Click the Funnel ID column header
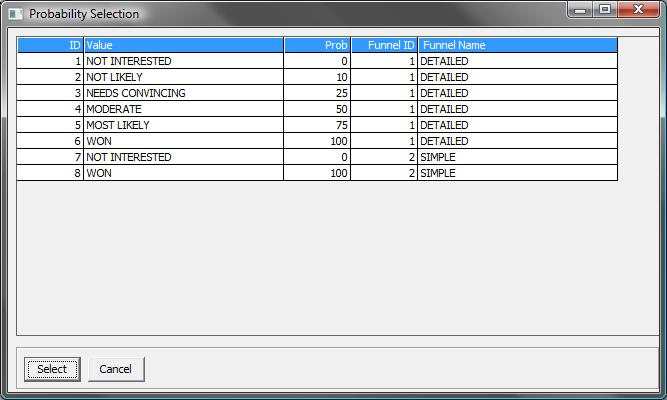The width and height of the screenshot is (667, 400). click(x=384, y=45)
